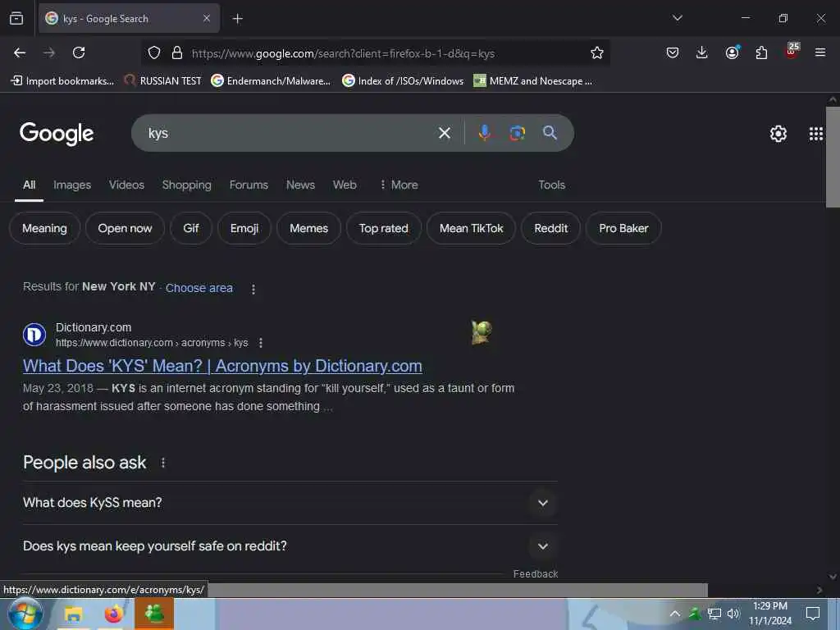840x630 pixels.
Task: Start voice search with microphone
Action: [x=484, y=133]
